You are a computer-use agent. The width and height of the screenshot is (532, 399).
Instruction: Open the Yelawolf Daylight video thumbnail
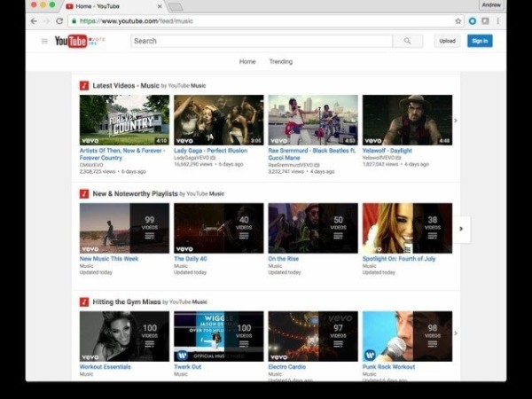(408, 120)
